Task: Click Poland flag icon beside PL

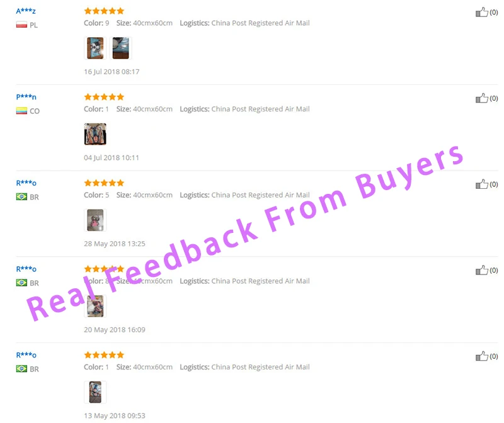Action: 21,25
